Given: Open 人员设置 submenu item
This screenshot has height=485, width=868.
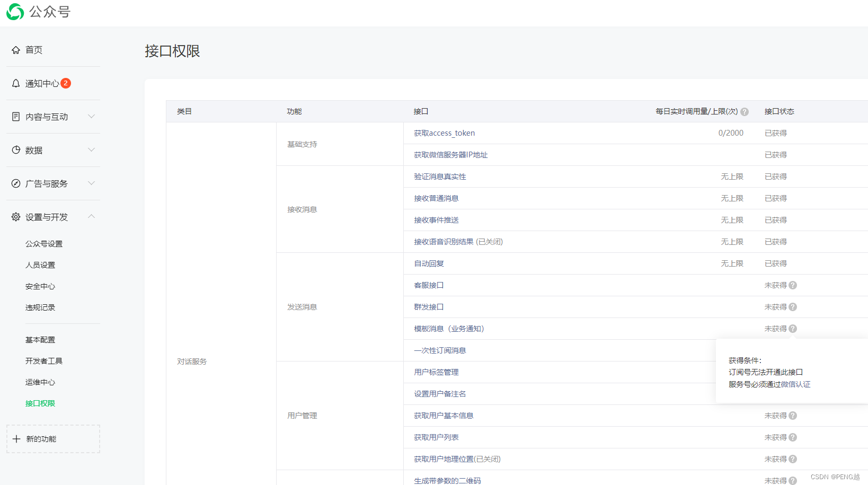Looking at the screenshot, I should coord(40,265).
